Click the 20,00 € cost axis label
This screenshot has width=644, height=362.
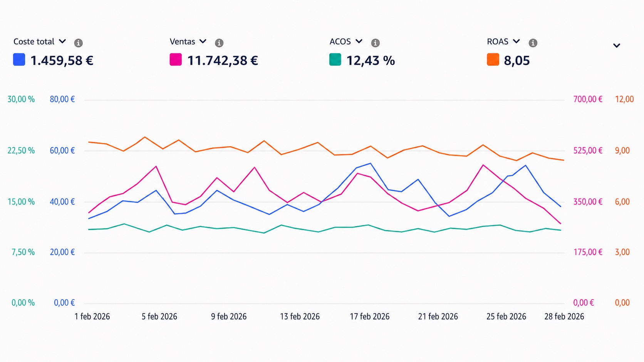coord(62,252)
